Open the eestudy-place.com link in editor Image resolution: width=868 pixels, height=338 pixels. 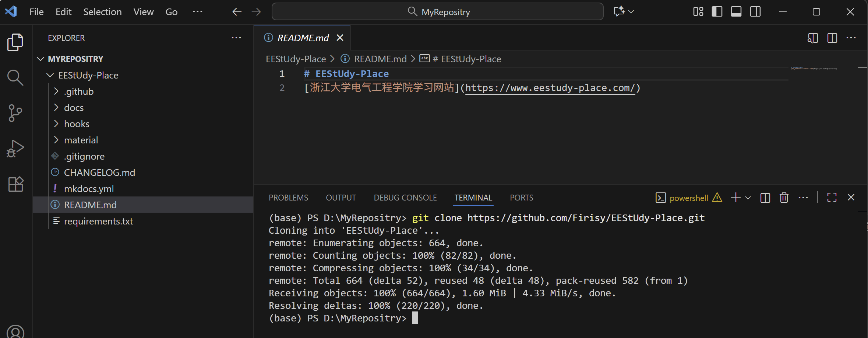[550, 88]
